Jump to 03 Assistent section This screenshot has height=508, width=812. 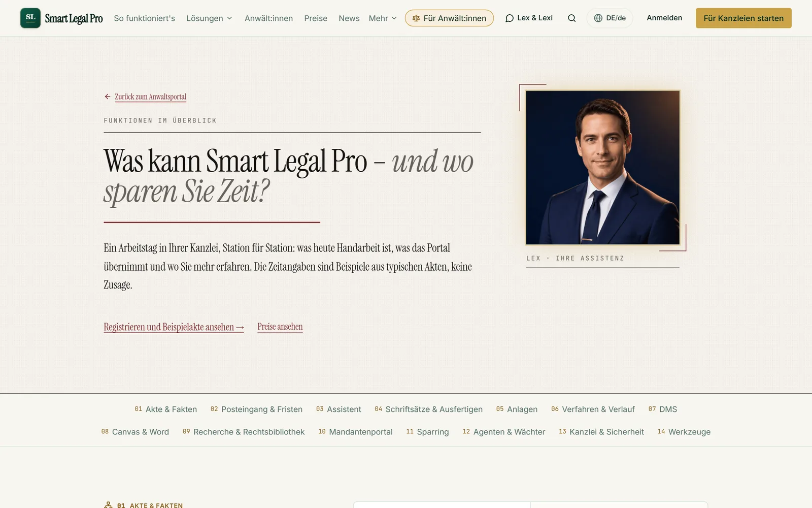339,409
